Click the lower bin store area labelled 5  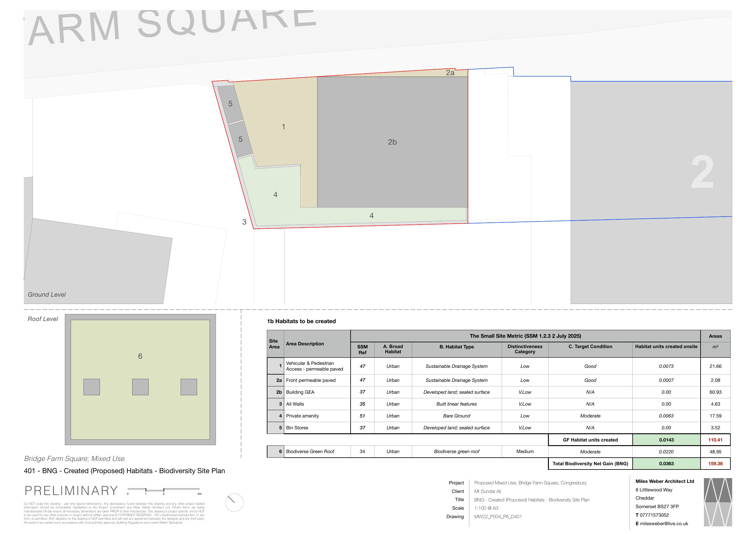[x=241, y=139]
